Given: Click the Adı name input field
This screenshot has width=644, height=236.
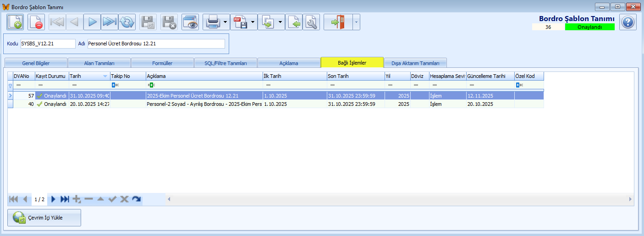Looking at the screenshot, I should point(156,44).
